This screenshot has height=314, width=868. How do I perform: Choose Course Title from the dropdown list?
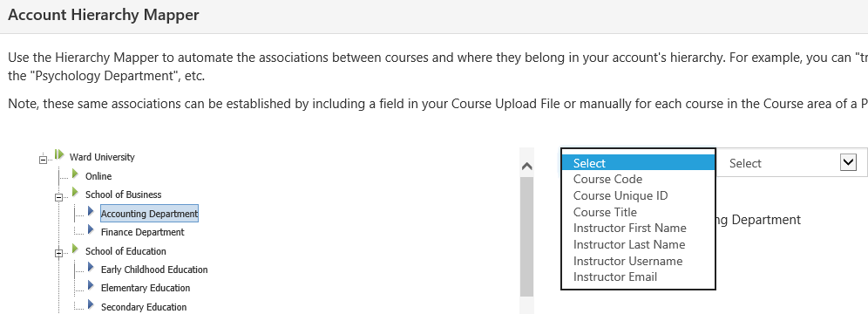click(605, 212)
